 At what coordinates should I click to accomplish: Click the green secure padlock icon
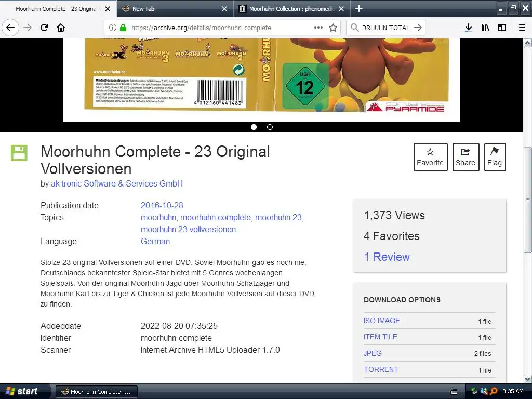click(123, 28)
